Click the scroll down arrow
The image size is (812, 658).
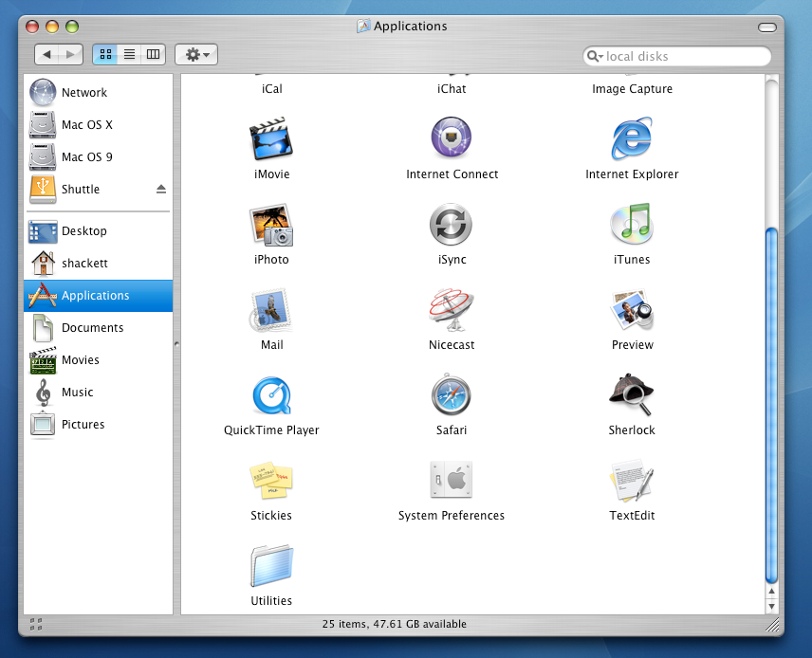[x=771, y=606]
